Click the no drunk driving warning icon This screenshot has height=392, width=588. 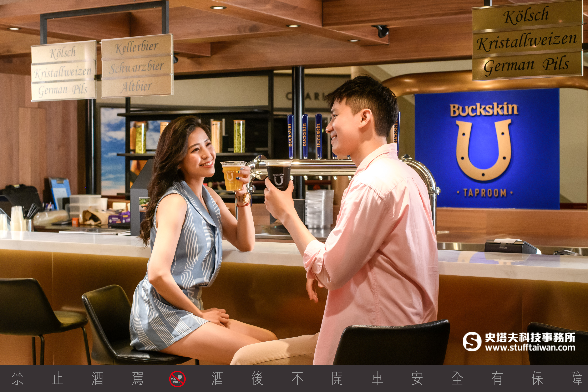(177, 379)
